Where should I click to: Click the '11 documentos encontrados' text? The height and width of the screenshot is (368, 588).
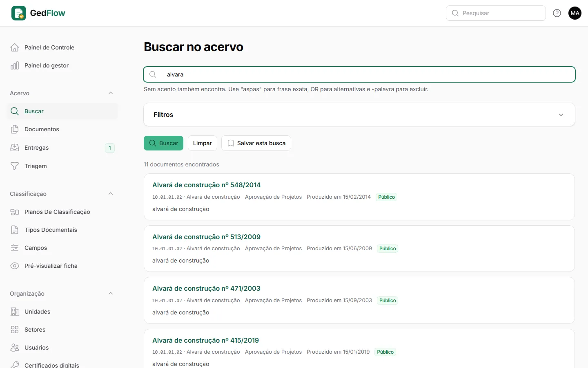(181, 164)
